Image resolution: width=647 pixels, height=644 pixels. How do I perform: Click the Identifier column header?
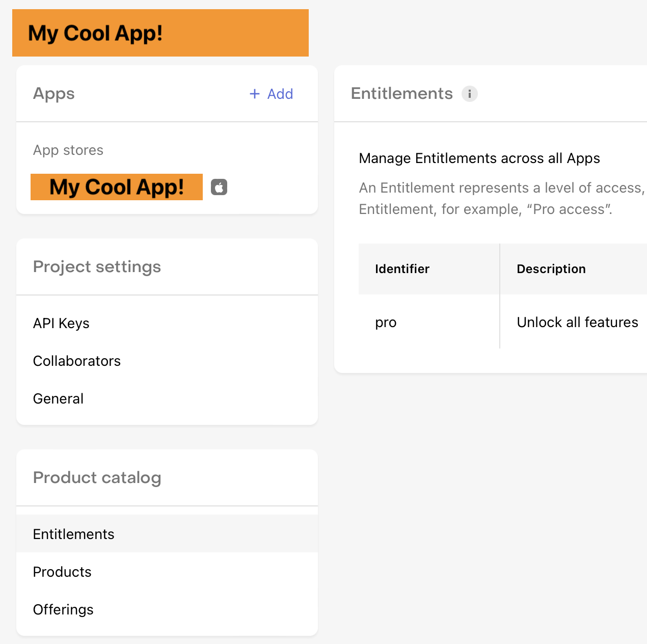point(402,269)
